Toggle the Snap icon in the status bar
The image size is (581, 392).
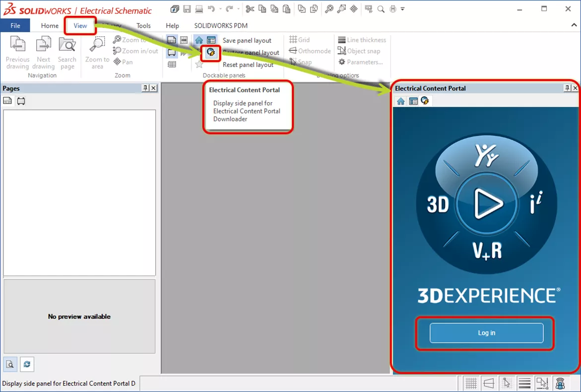pyautogui.click(x=507, y=383)
